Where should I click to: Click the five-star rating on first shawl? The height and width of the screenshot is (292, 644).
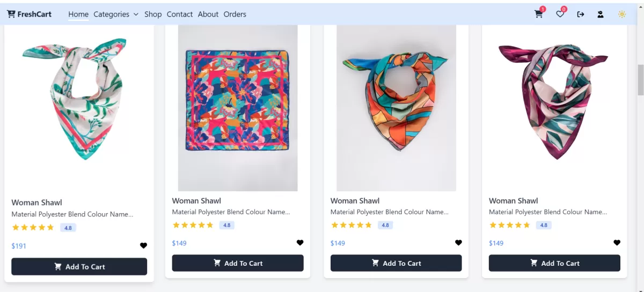[33, 228]
